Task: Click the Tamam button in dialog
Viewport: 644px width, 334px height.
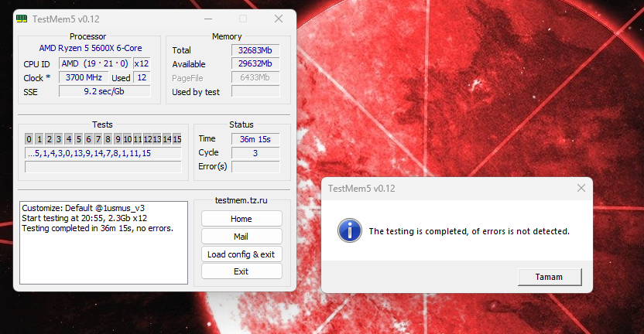Action: coord(550,277)
